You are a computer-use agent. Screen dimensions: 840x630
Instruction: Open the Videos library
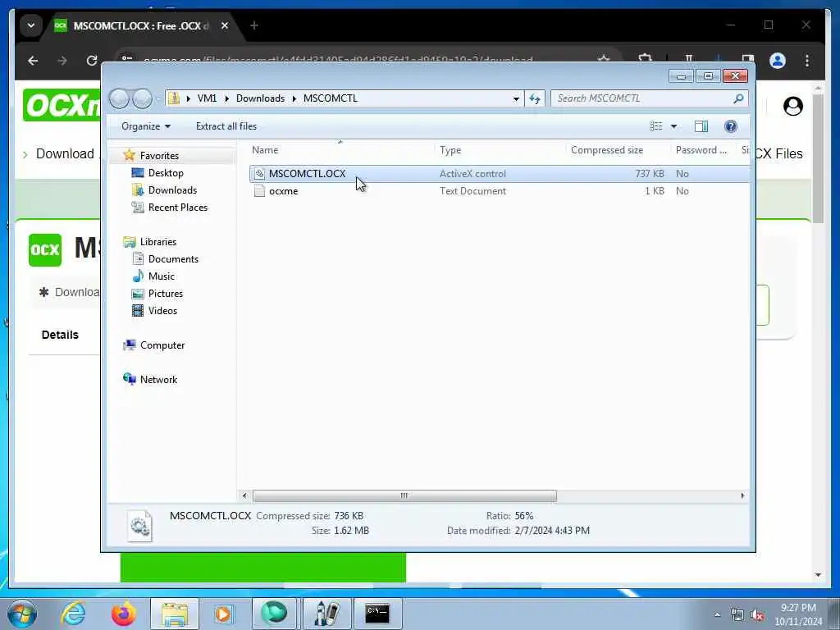[x=162, y=311]
